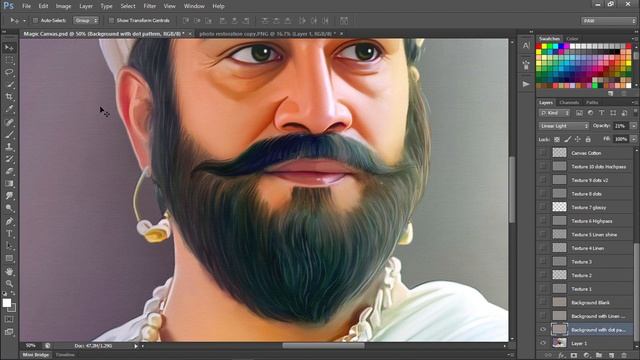Select the Move tool in the toolbox

point(9,48)
